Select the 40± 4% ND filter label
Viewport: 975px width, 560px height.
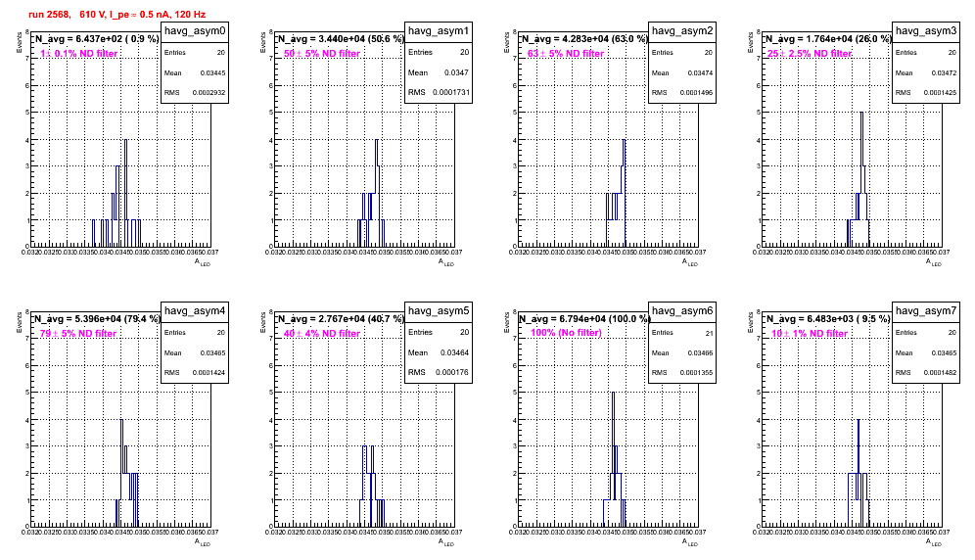coord(322,334)
